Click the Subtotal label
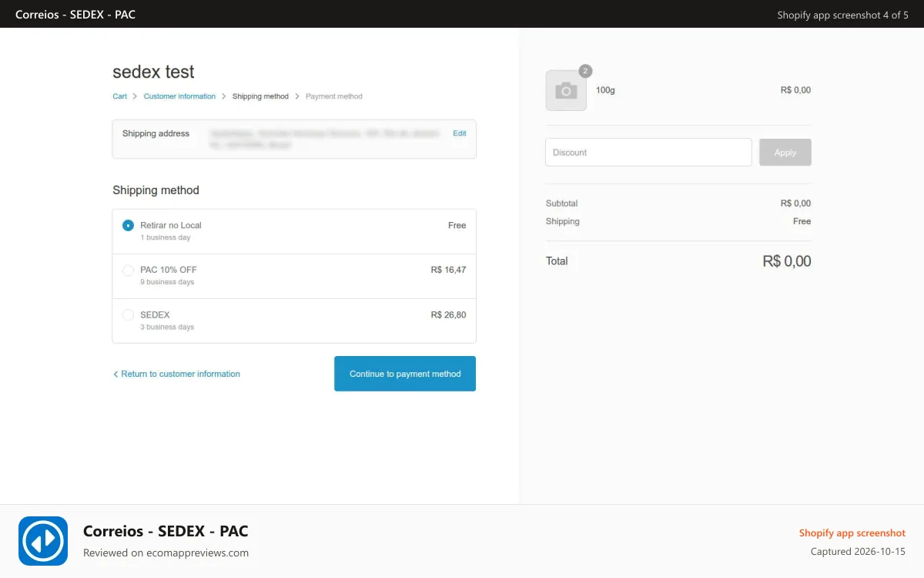The width and height of the screenshot is (924, 578). [x=561, y=203]
